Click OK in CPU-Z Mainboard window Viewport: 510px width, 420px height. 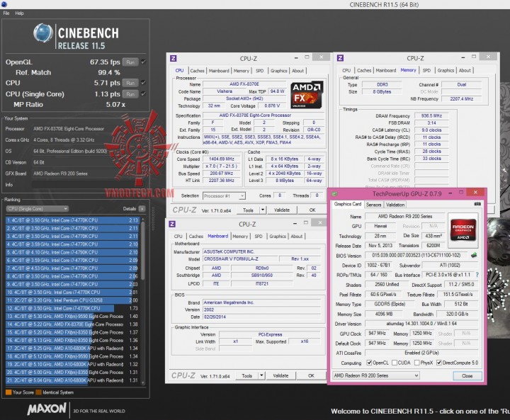[x=311, y=375]
